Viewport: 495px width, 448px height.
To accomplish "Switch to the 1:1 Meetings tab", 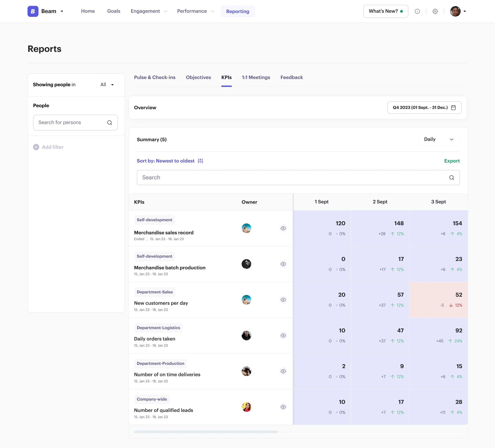I will (x=256, y=77).
